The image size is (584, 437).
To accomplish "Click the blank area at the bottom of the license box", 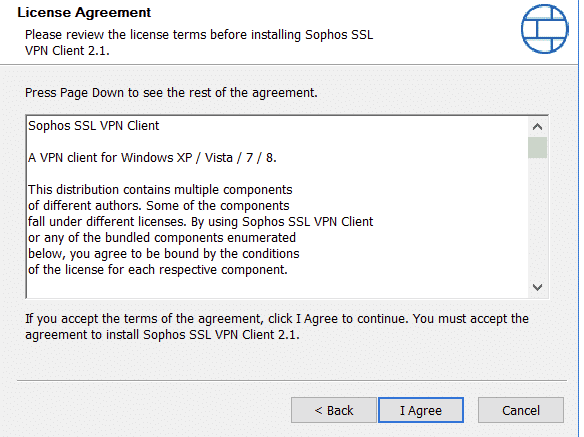I will coord(277,288).
